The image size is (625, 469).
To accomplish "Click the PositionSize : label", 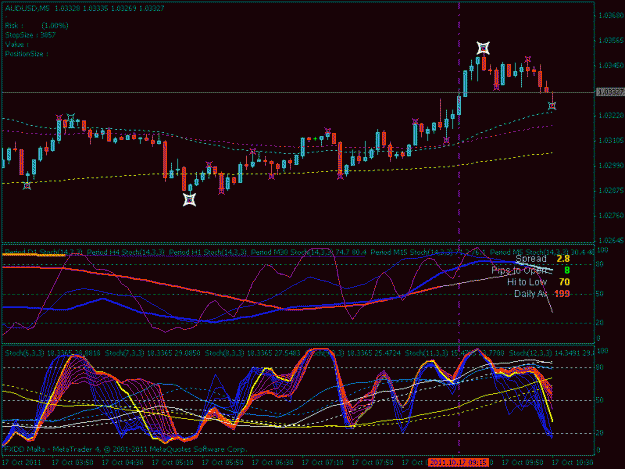I will click(27, 54).
